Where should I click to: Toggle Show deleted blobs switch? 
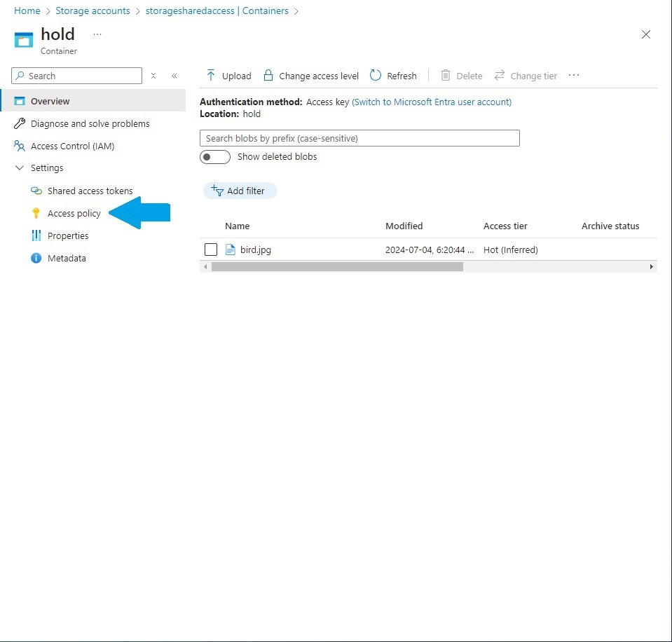[x=215, y=157]
